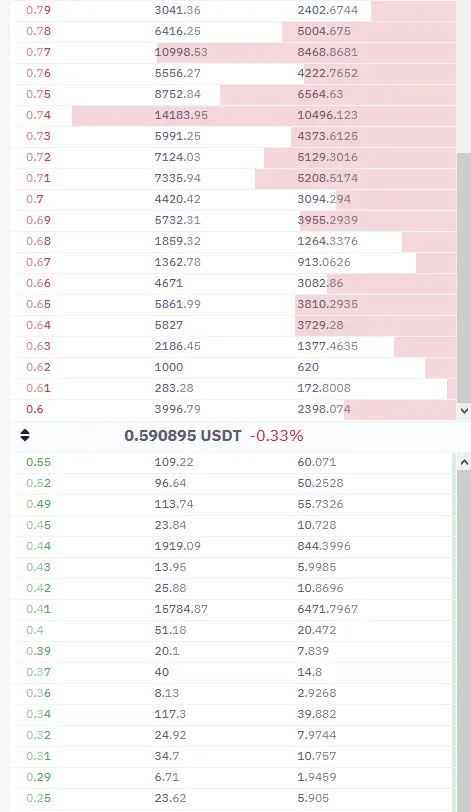Choose the 0.41 bid with 15784.87 amount
Viewport: 471px width, 812px height.
232,609
